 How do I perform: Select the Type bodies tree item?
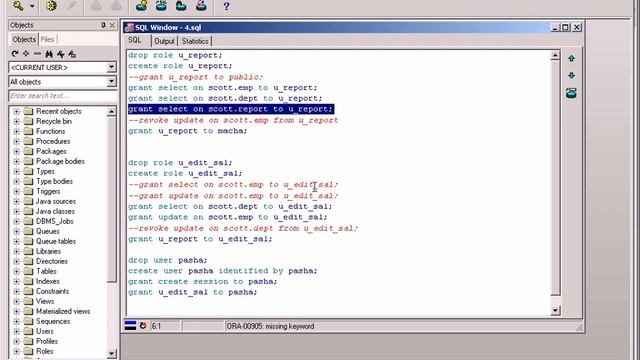[x=54, y=181]
